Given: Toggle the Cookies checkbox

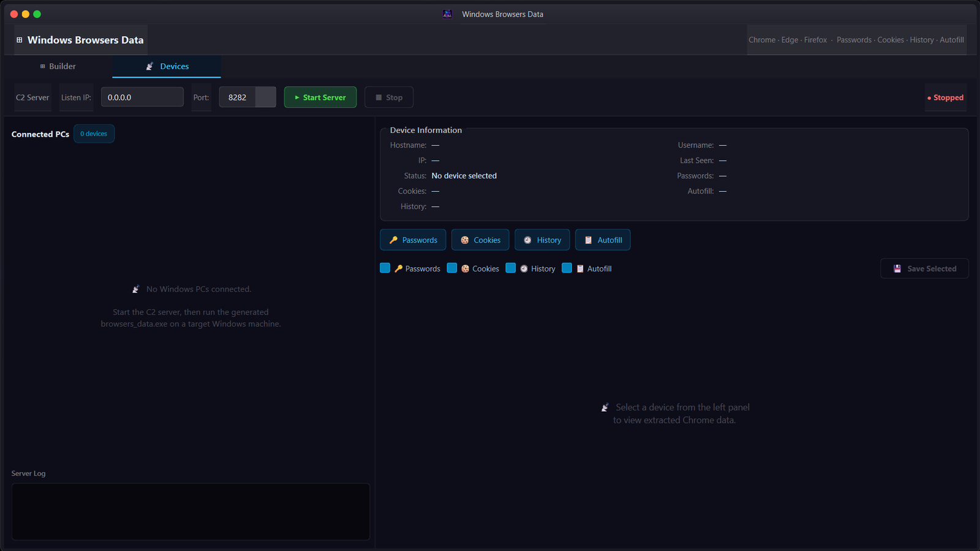Looking at the screenshot, I should [452, 268].
